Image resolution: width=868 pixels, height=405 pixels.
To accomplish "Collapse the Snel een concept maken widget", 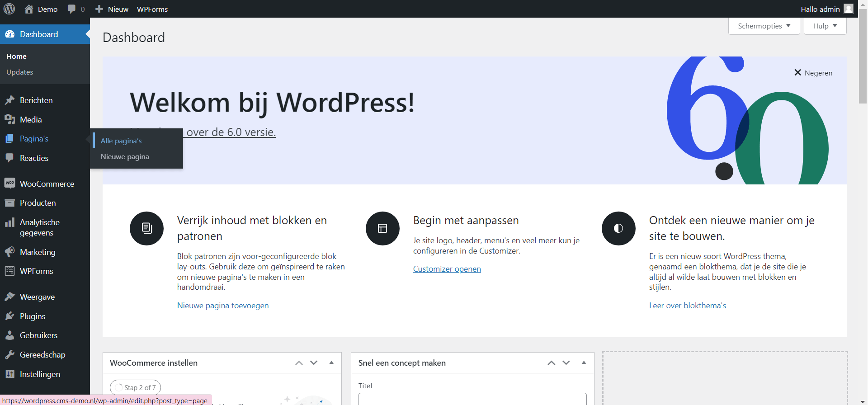I will [584, 363].
